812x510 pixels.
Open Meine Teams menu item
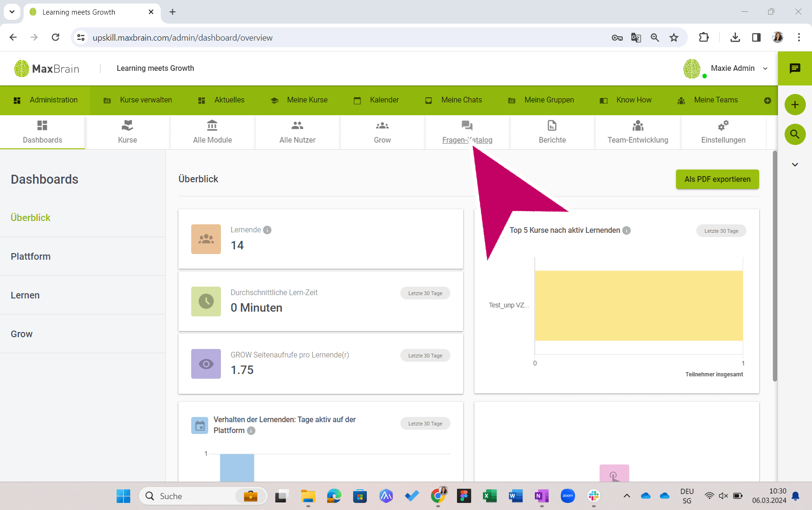point(708,100)
